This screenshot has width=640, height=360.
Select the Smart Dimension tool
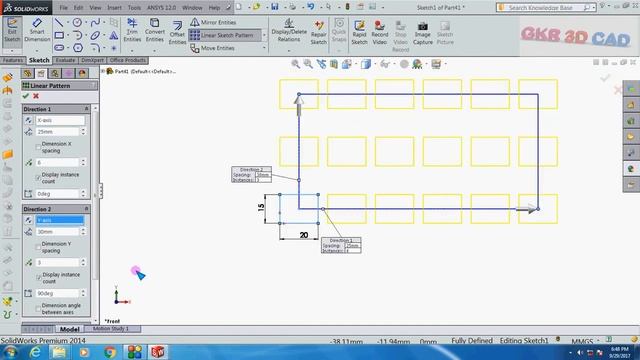[x=37, y=31]
